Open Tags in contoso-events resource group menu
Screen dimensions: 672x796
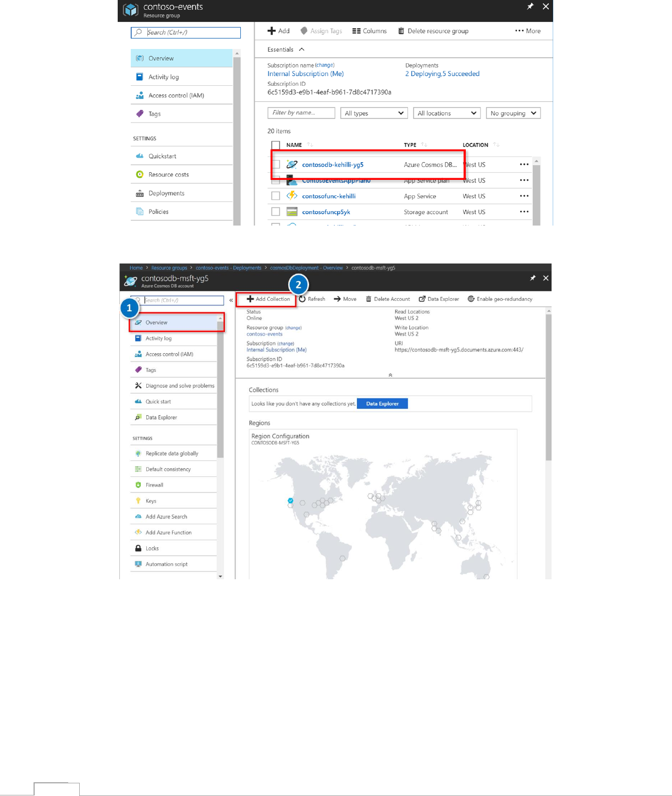182,114
